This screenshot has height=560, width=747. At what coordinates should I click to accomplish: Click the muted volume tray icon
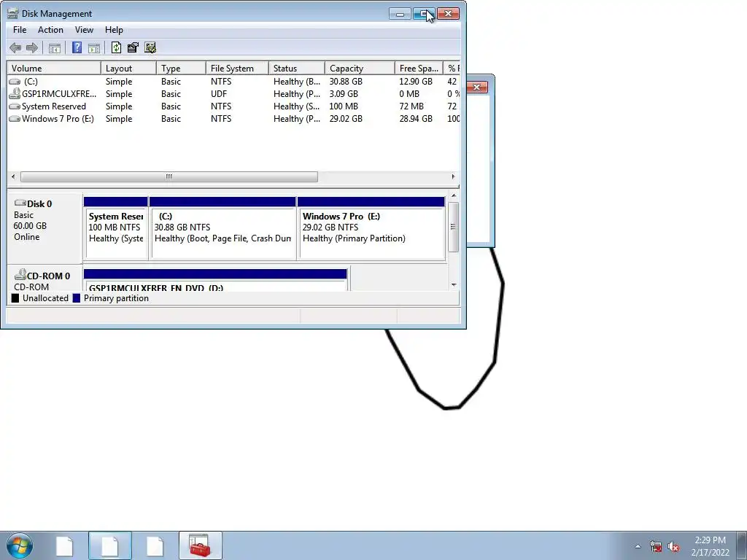673,547
